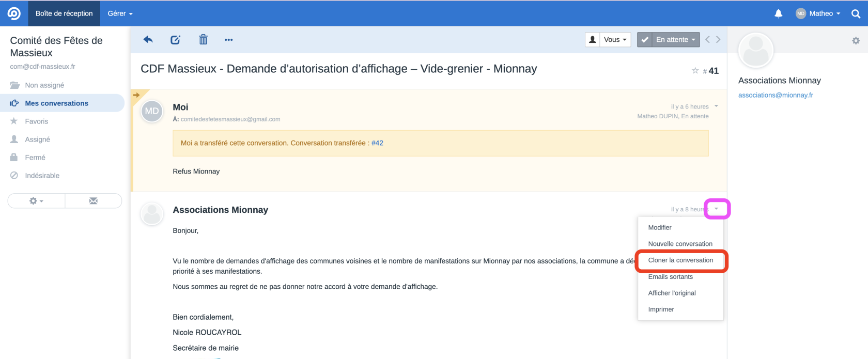Select Afficher l'original
The image size is (868, 359).
(680, 293)
